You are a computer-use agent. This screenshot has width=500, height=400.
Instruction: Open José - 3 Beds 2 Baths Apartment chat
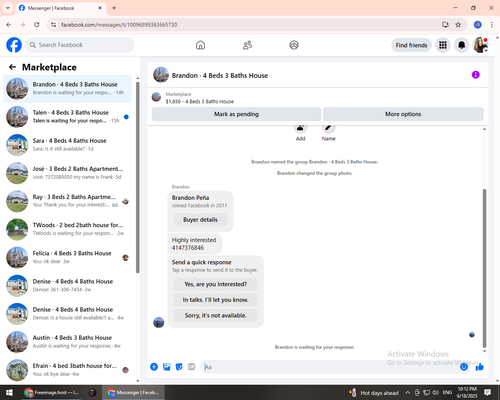coord(67,173)
